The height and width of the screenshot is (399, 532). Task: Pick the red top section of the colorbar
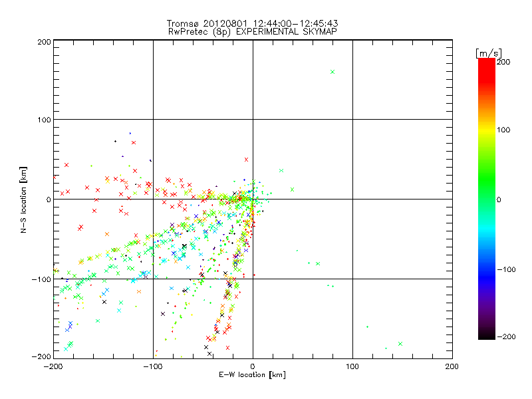[x=487, y=66]
